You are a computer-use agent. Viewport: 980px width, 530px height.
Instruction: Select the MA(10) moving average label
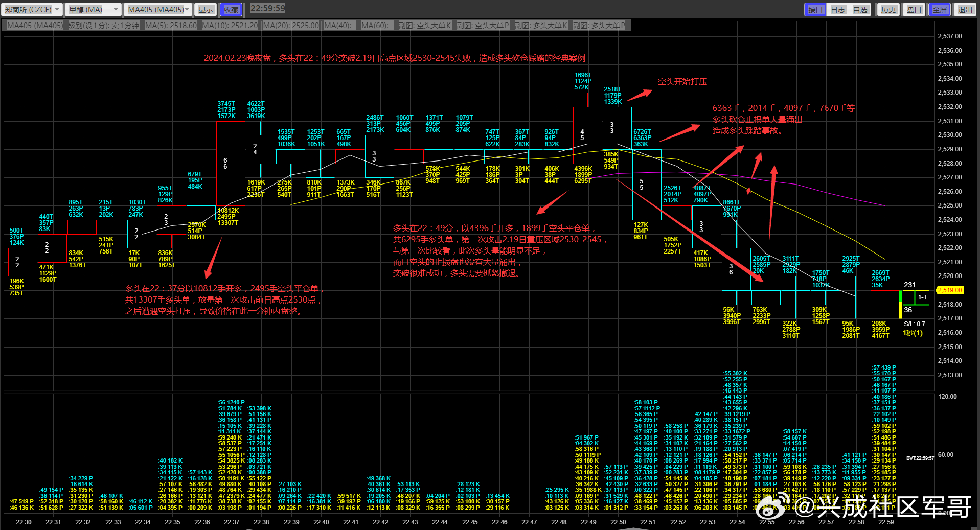pyautogui.click(x=230, y=26)
